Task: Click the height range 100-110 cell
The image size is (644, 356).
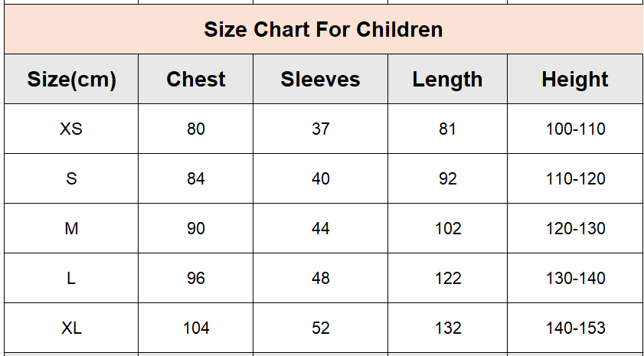Action: (x=575, y=129)
